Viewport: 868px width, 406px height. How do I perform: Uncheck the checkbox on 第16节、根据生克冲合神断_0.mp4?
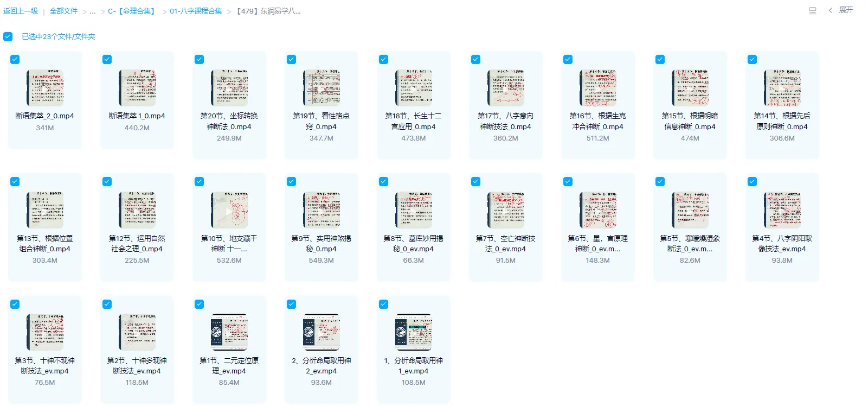tap(568, 60)
